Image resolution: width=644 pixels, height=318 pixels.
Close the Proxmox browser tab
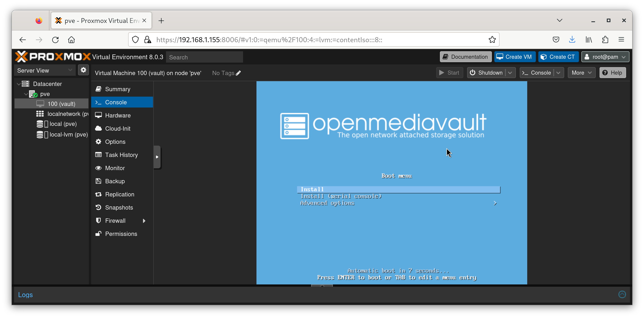point(144,20)
